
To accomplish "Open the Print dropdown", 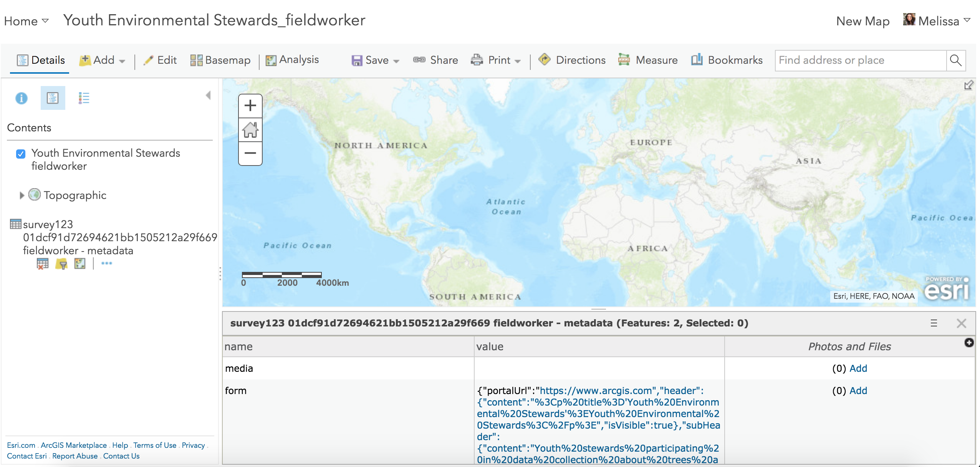I will pyautogui.click(x=496, y=60).
